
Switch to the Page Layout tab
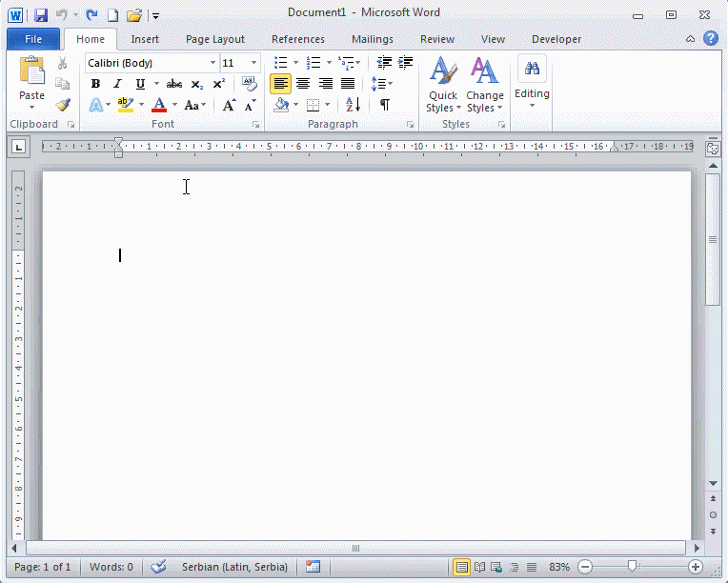pos(214,39)
